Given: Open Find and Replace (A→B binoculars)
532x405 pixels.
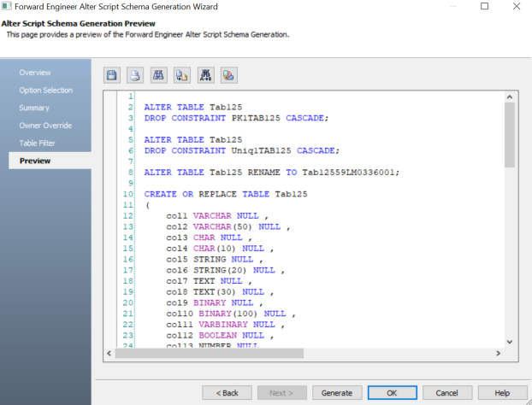Looking at the screenshot, I should pos(205,74).
